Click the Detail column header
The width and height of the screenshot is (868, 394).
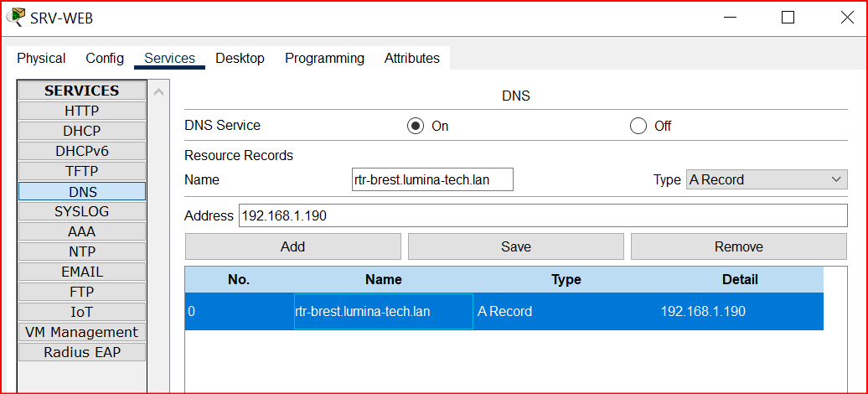tap(740, 280)
